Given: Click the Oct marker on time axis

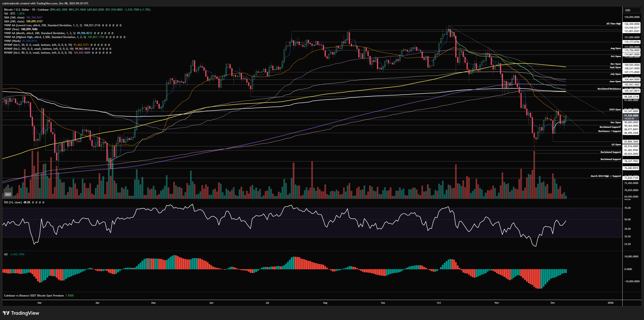Looking at the screenshot, I should [439, 303].
